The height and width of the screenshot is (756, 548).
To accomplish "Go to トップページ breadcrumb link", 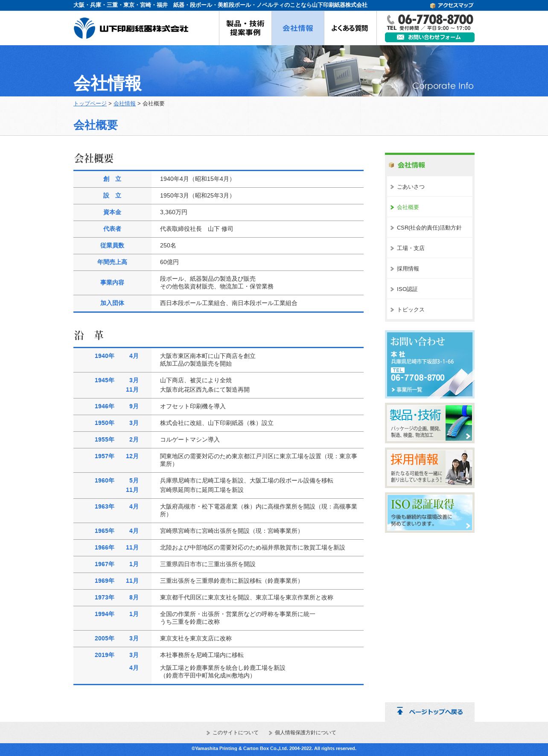I will (90, 104).
